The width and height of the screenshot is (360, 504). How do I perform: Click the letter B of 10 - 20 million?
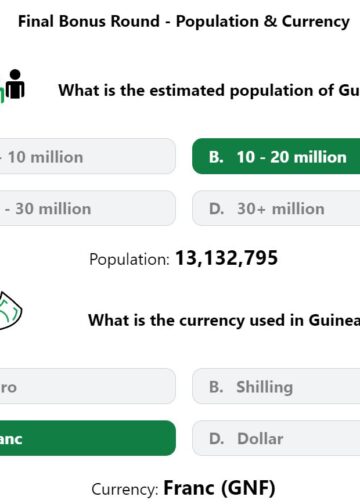(x=216, y=157)
